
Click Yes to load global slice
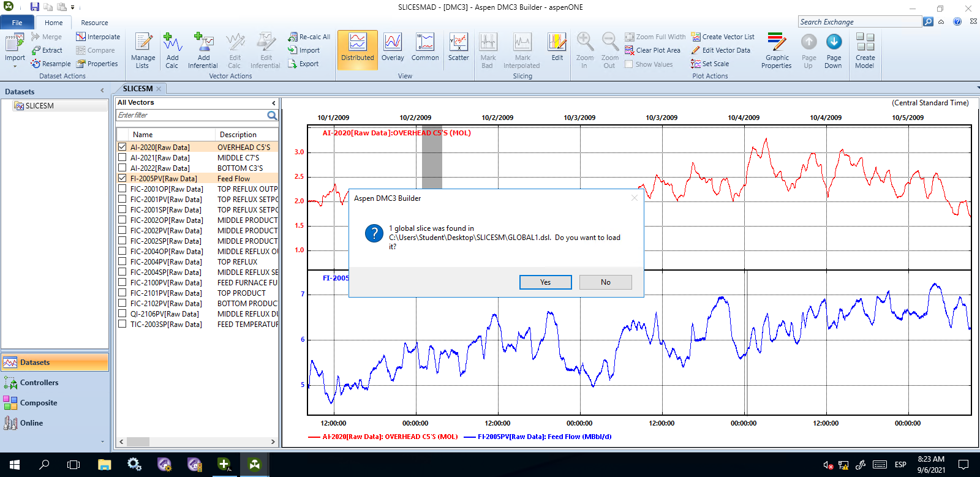[545, 282]
